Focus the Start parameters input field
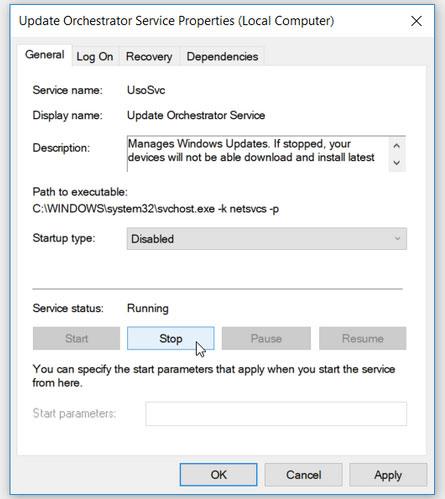445x499 pixels. 276,414
